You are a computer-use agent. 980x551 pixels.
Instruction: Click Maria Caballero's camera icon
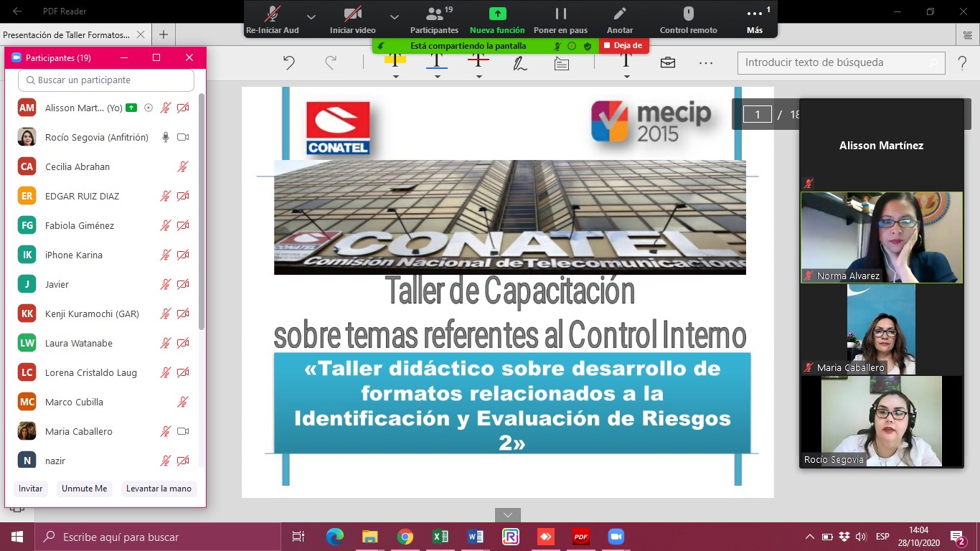click(183, 431)
